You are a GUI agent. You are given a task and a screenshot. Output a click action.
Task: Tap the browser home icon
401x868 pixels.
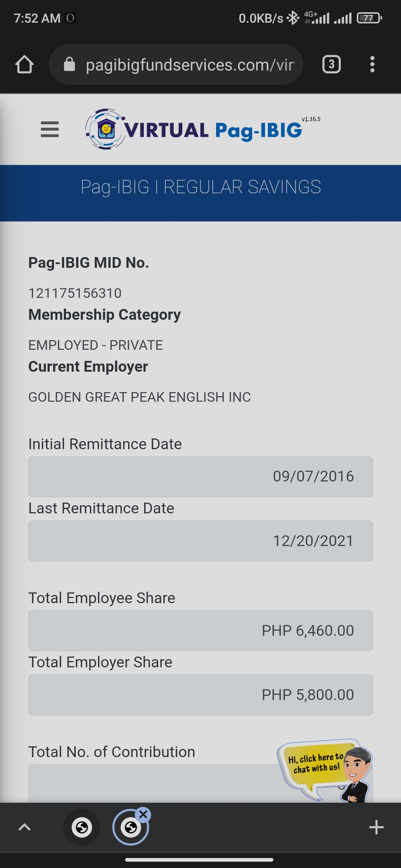[25, 65]
